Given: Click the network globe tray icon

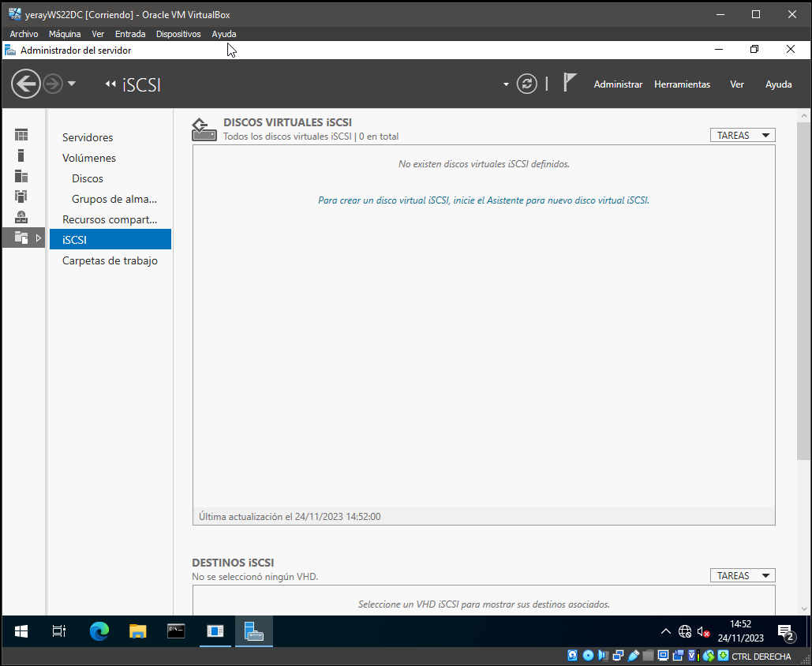Looking at the screenshot, I should [685, 631].
